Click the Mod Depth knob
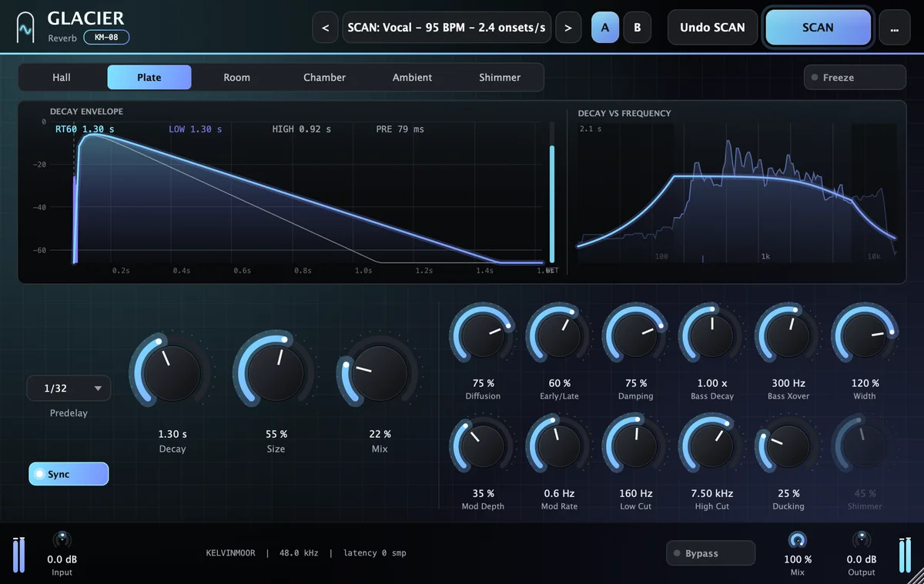Viewport: 924px width, 584px height. click(x=483, y=446)
